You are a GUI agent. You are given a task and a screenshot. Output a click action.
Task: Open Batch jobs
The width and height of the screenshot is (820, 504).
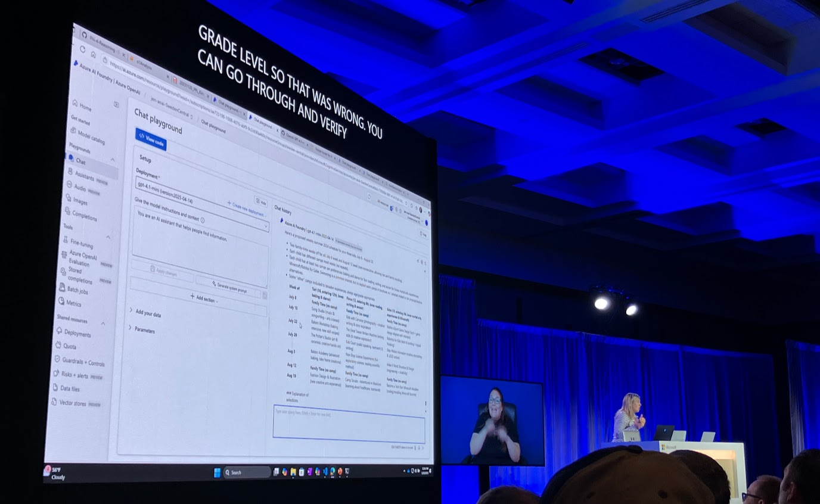click(74, 290)
